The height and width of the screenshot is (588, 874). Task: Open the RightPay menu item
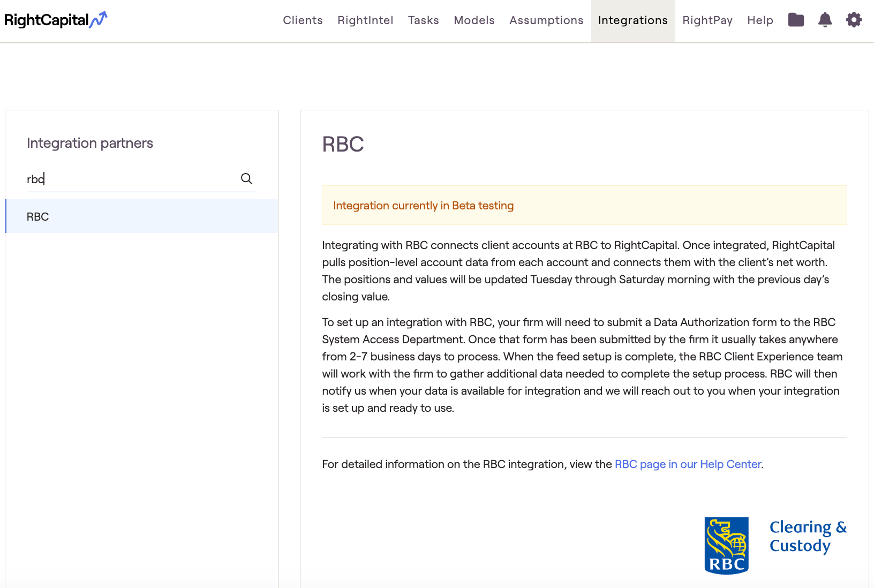(707, 20)
